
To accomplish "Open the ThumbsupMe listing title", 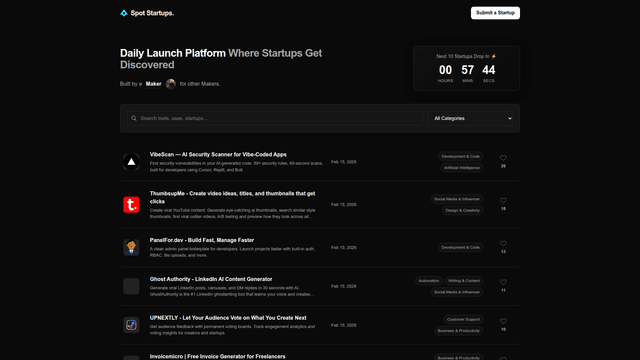I will (232, 198).
